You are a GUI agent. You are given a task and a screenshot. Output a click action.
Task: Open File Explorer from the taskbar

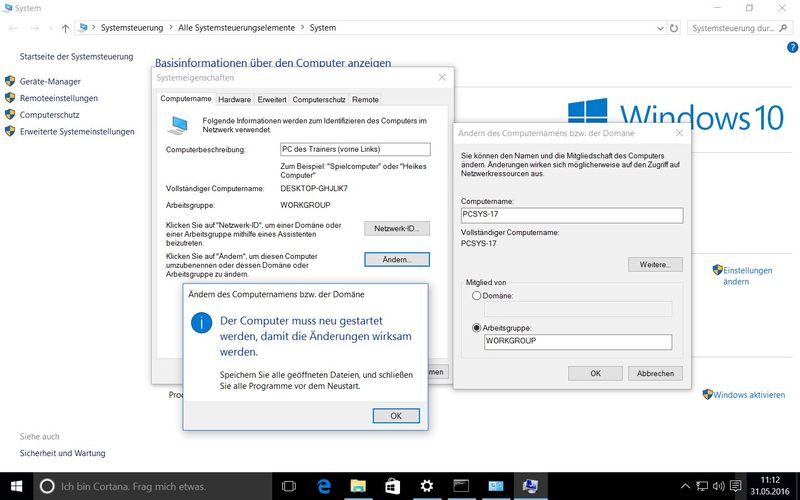(x=358, y=486)
